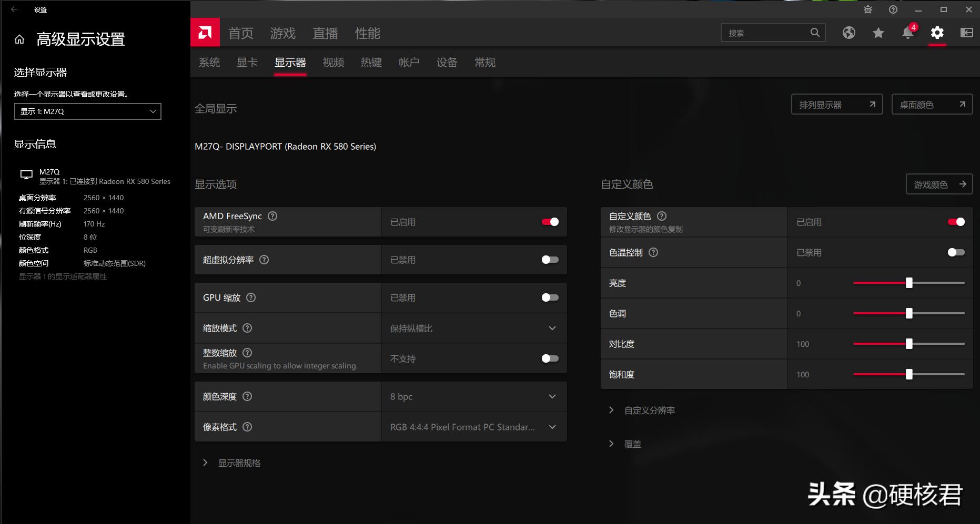Open settings with the gear icon
980x524 pixels.
[936, 33]
